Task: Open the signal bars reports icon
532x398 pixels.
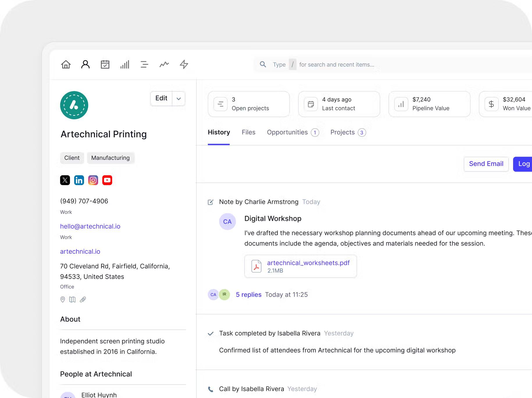Action: pyautogui.click(x=125, y=64)
